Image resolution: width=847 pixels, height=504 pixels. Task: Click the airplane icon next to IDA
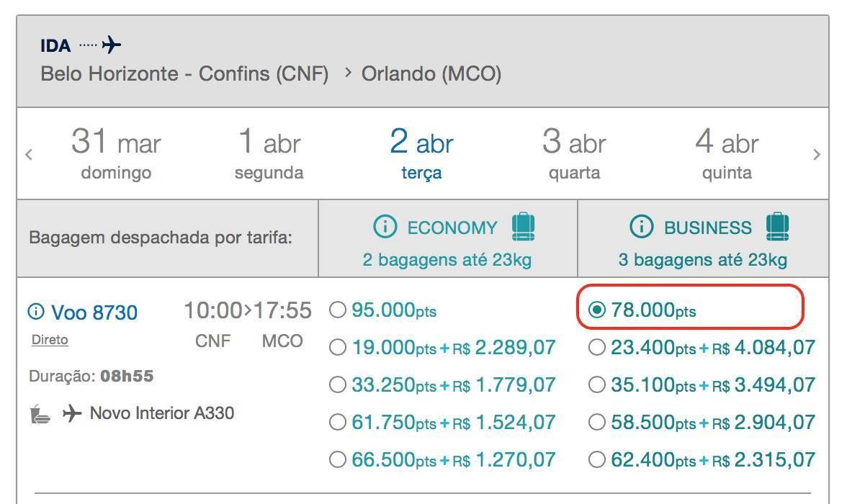pos(112,45)
